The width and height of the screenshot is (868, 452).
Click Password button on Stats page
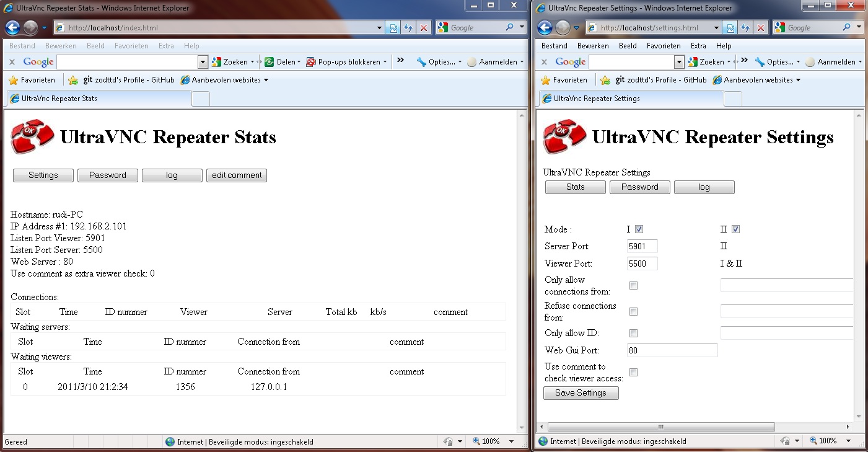tap(108, 175)
